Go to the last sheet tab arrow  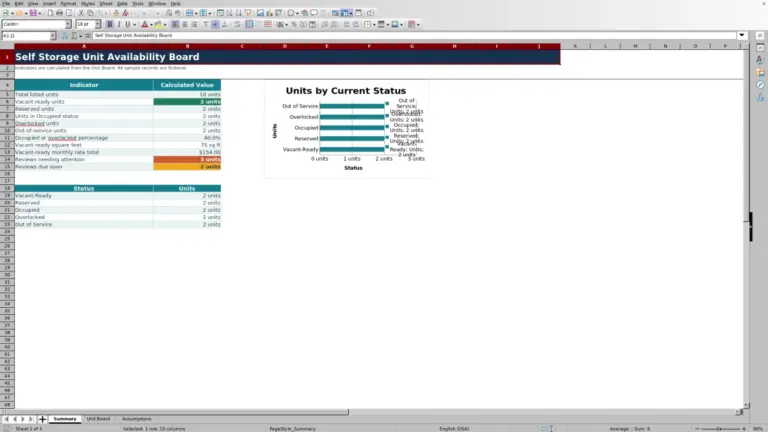point(31,419)
